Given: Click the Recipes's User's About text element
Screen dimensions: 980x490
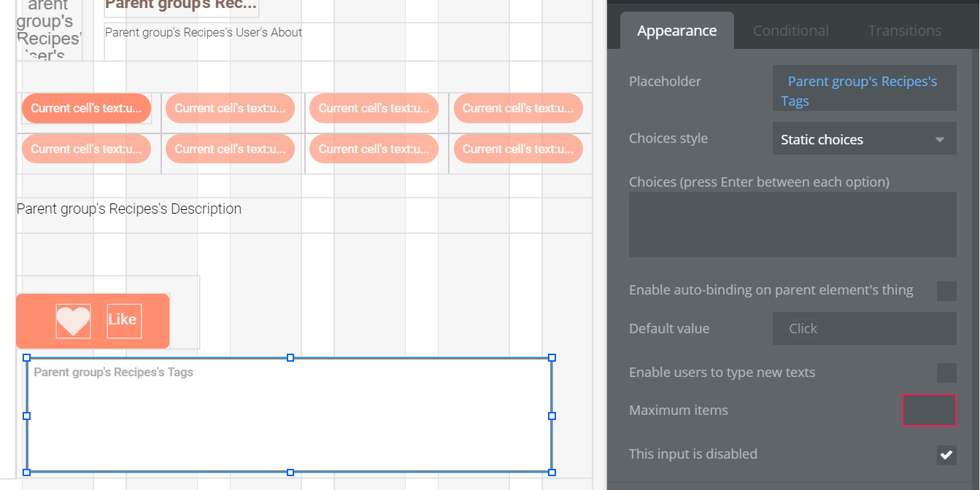Looking at the screenshot, I should 204,33.
